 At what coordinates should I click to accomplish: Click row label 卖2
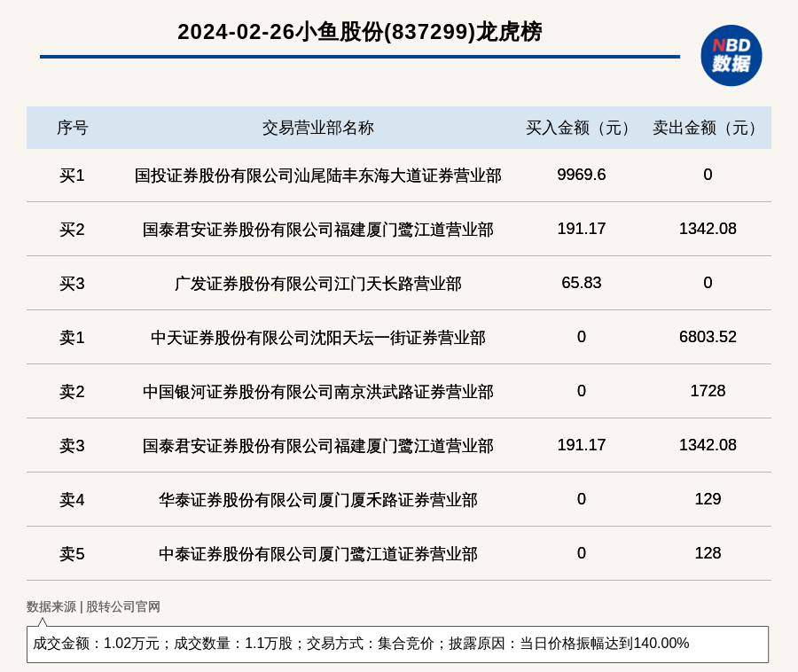click(73, 392)
